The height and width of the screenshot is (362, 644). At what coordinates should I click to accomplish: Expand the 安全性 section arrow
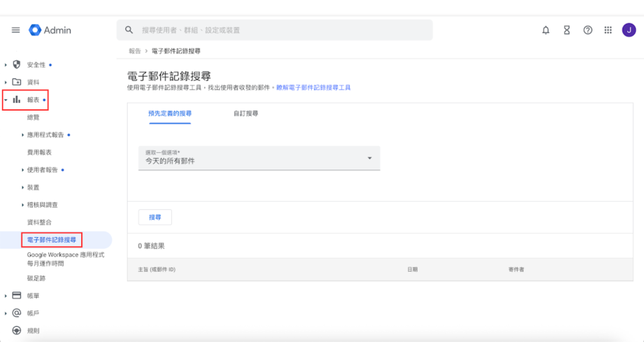pyautogui.click(x=6, y=65)
